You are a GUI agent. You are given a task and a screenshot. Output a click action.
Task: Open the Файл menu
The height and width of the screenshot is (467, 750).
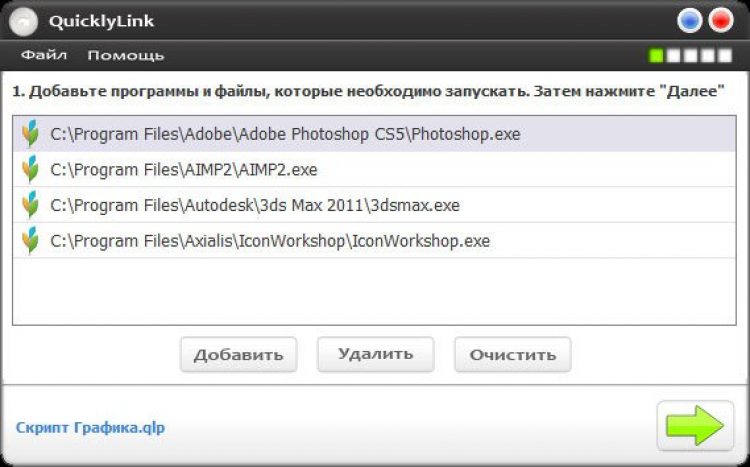[44, 55]
